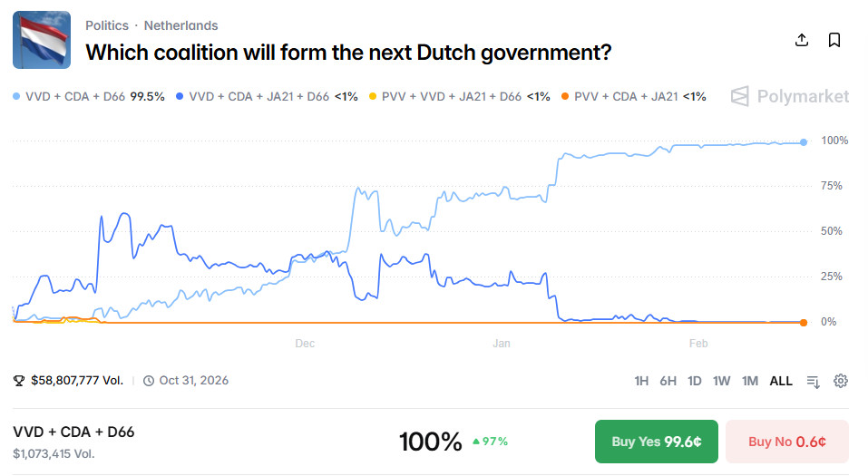Viewport: 868px width, 476px height.
Task: Open the Politics category link
Action: click(x=107, y=25)
